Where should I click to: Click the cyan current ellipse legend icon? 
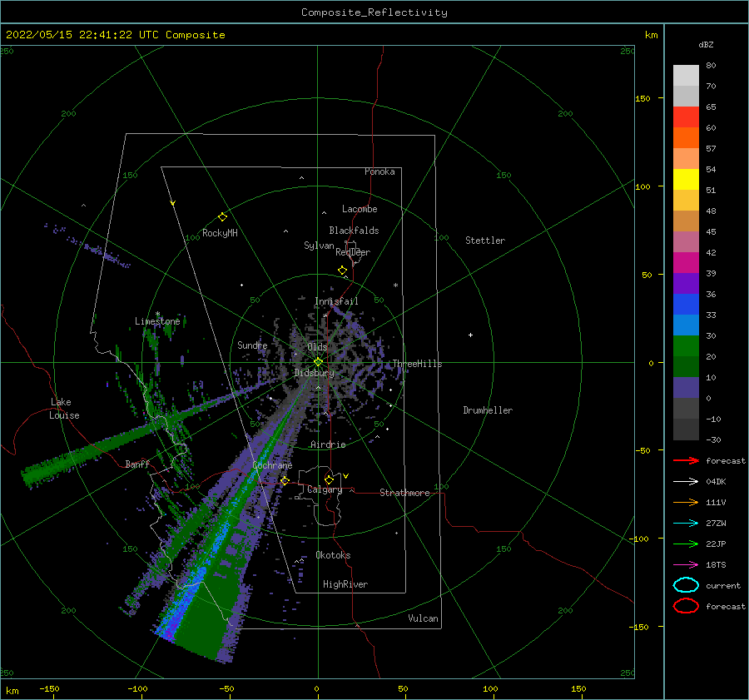[x=686, y=585]
